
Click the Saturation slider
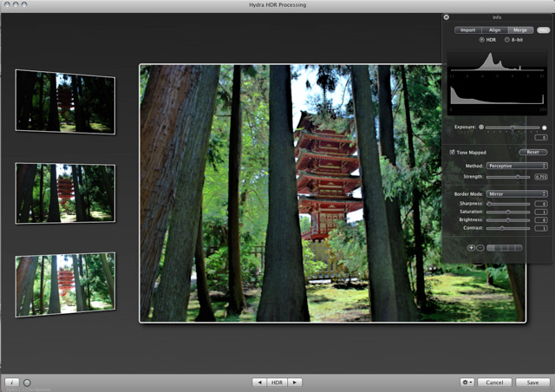tap(508, 212)
